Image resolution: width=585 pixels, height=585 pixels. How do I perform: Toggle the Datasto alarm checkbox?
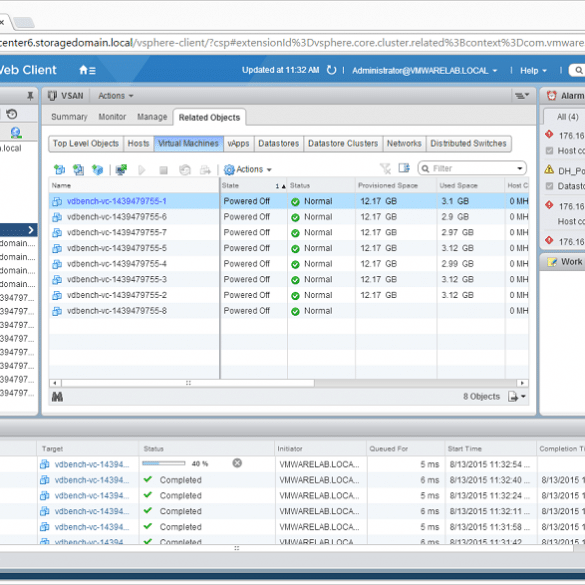coord(549,186)
